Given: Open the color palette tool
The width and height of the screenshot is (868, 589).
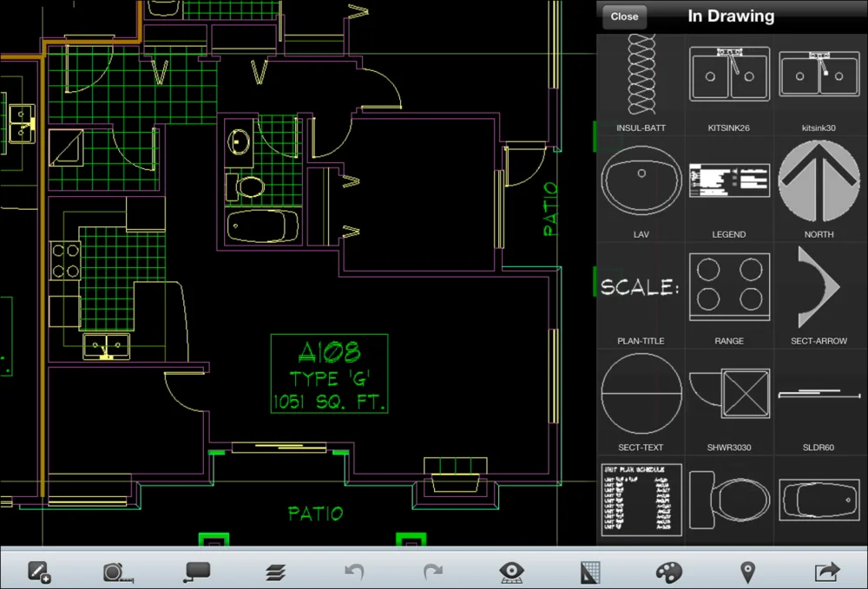Looking at the screenshot, I should click(668, 573).
